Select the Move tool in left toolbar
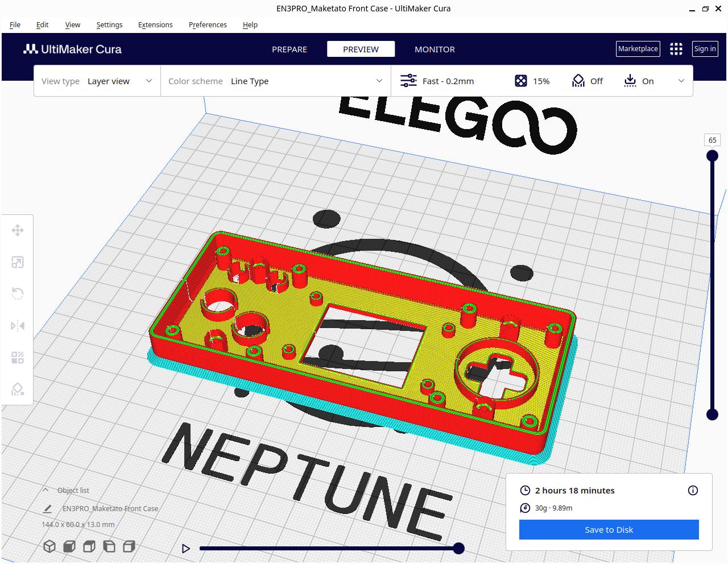Image resolution: width=728 pixels, height=564 pixels. pos(18,230)
